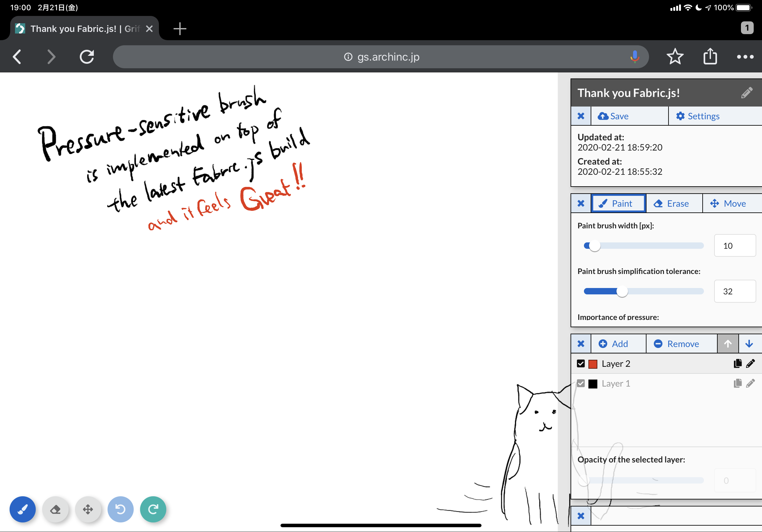The height and width of the screenshot is (532, 762).
Task: Open Layer 2 red color swatch
Action: [593, 364]
